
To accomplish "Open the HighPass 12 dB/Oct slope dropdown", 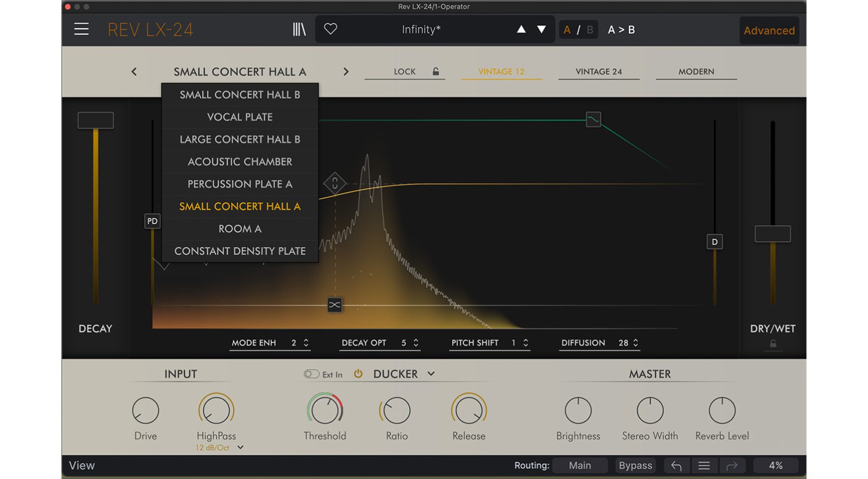I will pyautogui.click(x=240, y=447).
